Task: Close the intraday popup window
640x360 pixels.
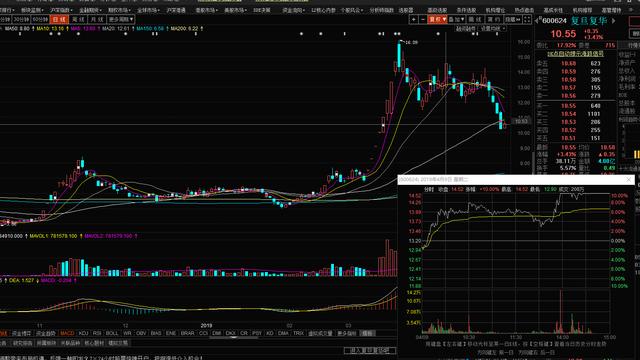Action: pos(629,179)
